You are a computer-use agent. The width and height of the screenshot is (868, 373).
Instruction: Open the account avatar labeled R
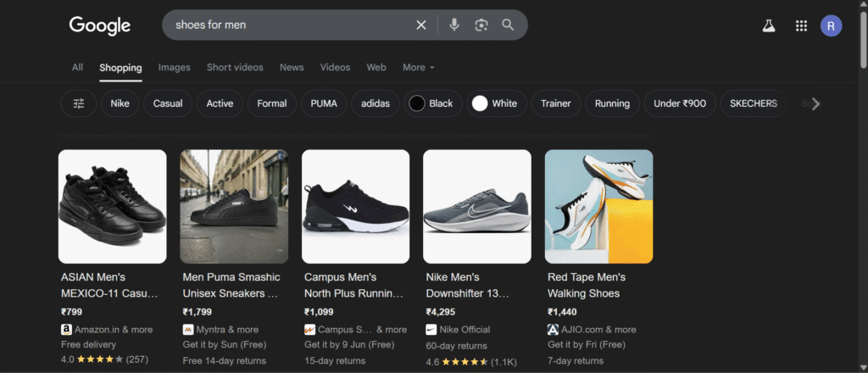tap(831, 25)
